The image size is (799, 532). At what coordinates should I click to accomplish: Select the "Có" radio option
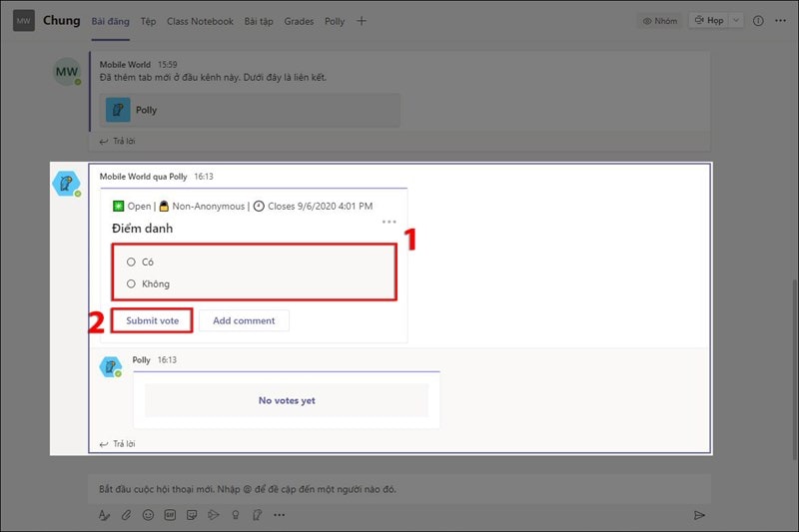click(x=131, y=262)
